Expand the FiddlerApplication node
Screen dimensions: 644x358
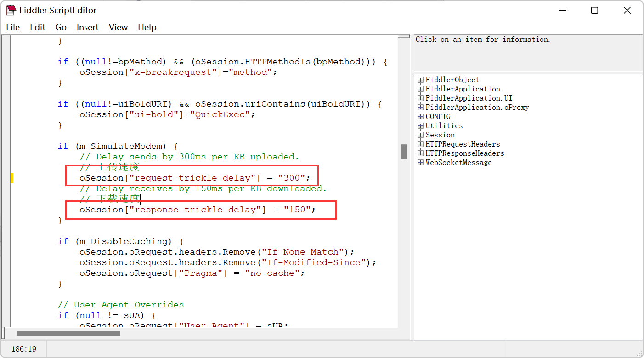pos(420,89)
